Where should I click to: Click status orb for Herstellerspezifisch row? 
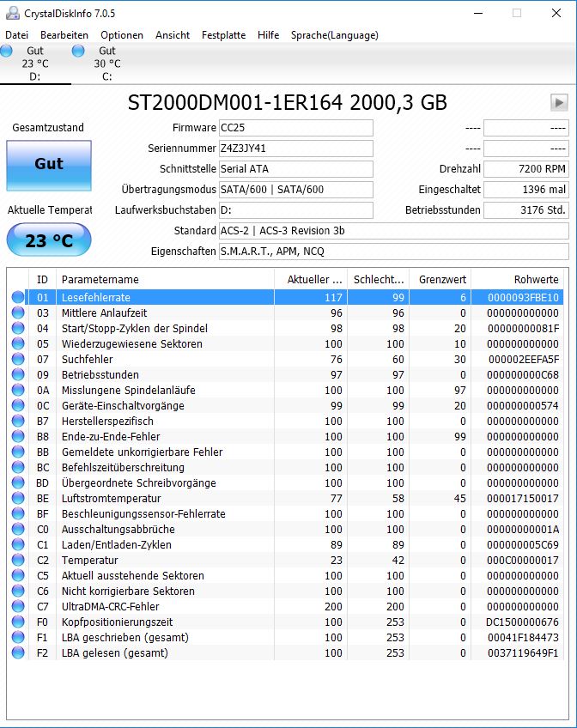[18, 421]
